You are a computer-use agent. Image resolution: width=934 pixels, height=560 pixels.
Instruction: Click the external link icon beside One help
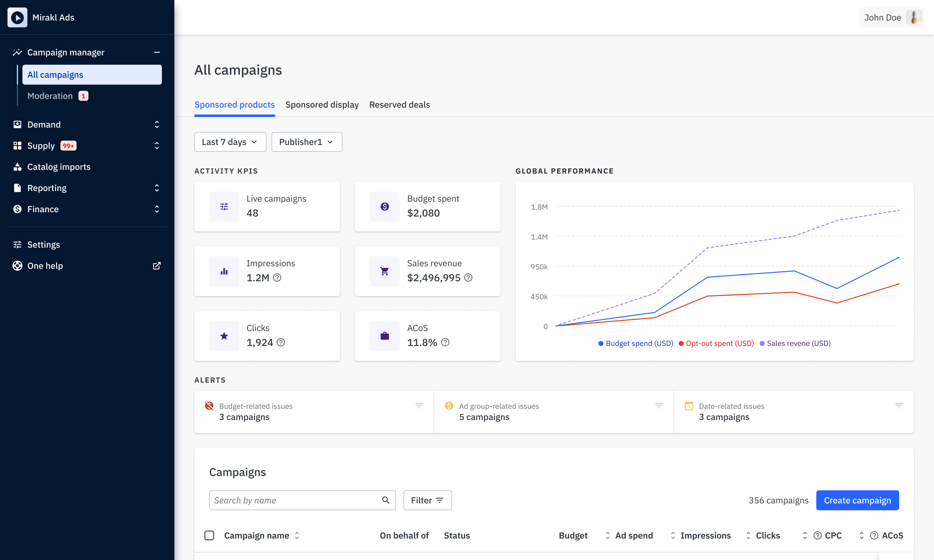click(157, 266)
